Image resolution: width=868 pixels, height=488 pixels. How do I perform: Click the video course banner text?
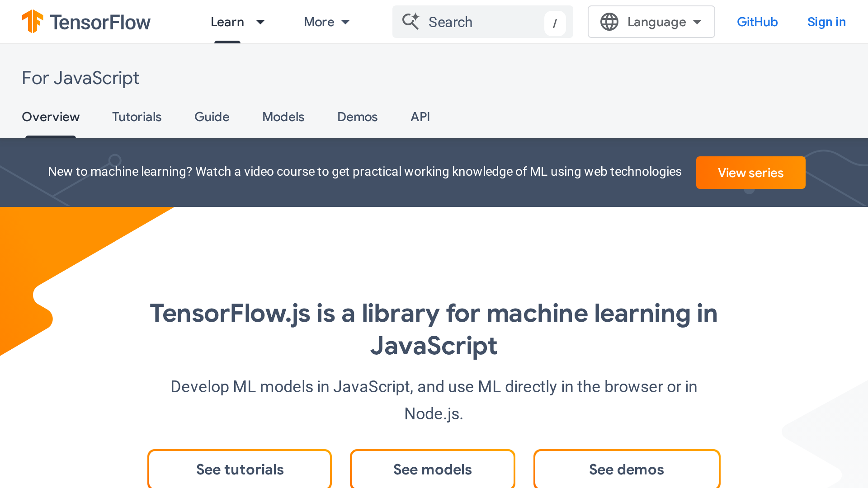click(x=364, y=172)
